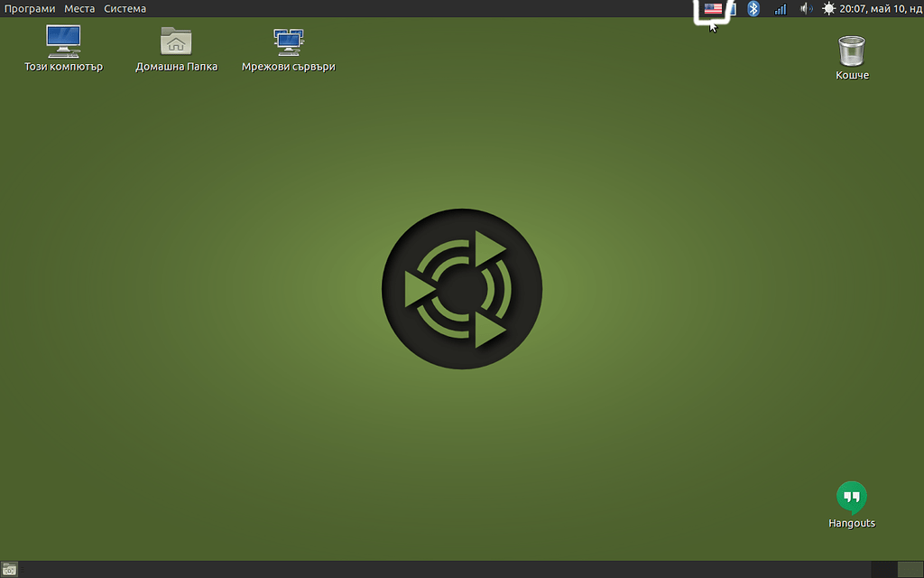
Task: Click the network signal bars icon
Action: [x=779, y=8]
